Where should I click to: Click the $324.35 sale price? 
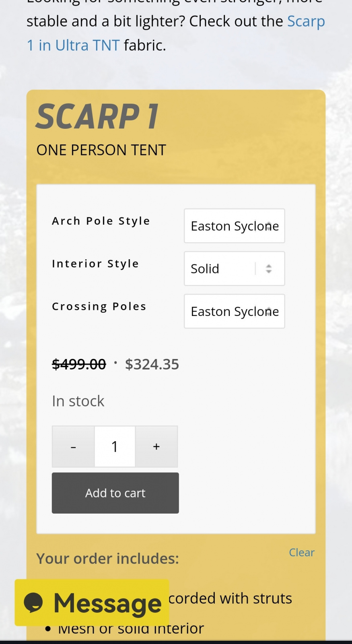point(152,364)
